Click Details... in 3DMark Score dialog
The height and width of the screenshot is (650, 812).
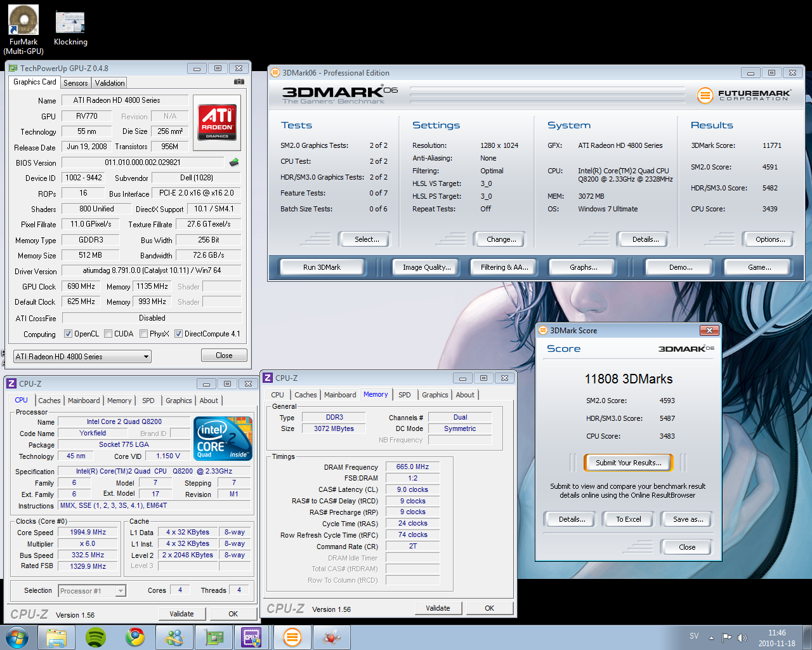point(572,519)
